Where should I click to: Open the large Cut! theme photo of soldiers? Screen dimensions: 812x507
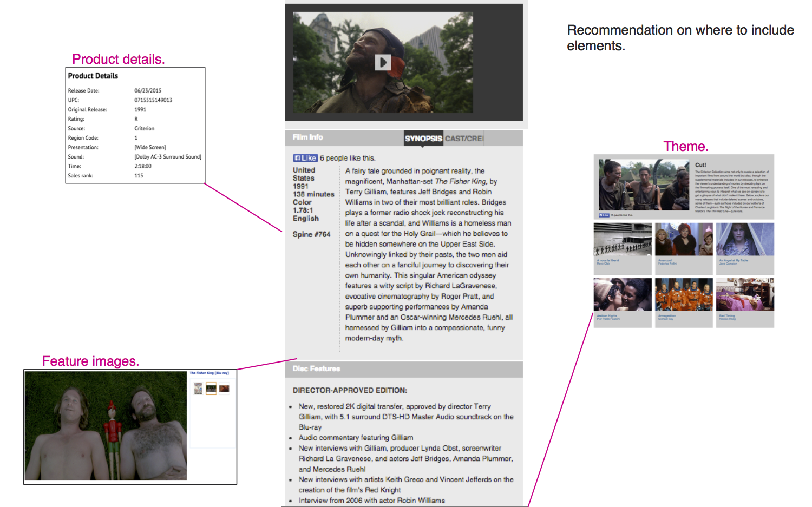[x=644, y=185]
